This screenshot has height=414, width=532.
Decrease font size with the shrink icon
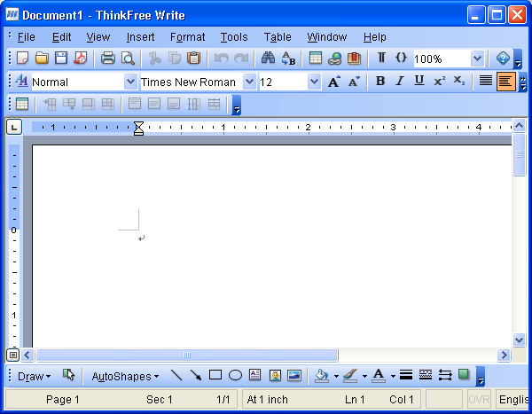coord(354,82)
